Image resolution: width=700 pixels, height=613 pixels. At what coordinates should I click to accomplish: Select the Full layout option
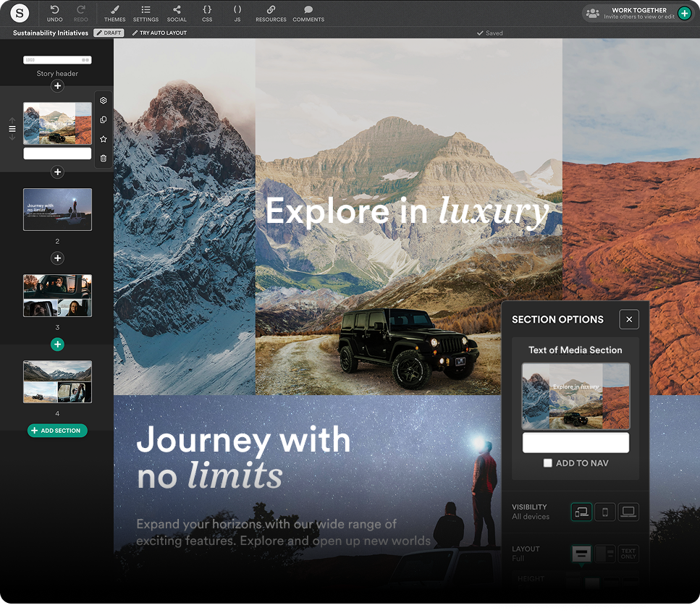pyautogui.click(x=581, y=554)
